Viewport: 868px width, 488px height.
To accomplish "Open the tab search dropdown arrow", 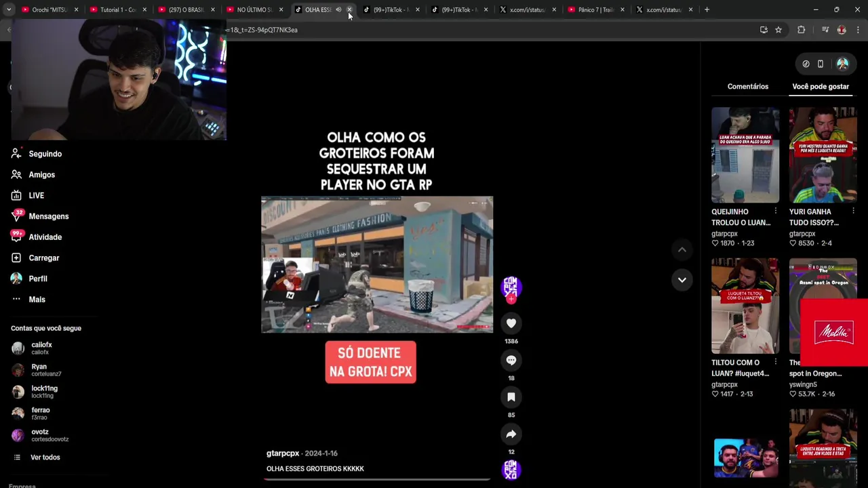I will pyautogui.click(x=8, y=9).
